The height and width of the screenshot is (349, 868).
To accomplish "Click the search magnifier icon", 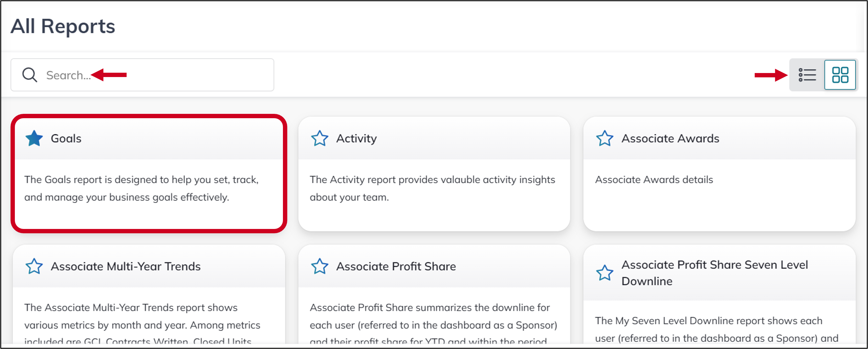I will pos(30,75).
